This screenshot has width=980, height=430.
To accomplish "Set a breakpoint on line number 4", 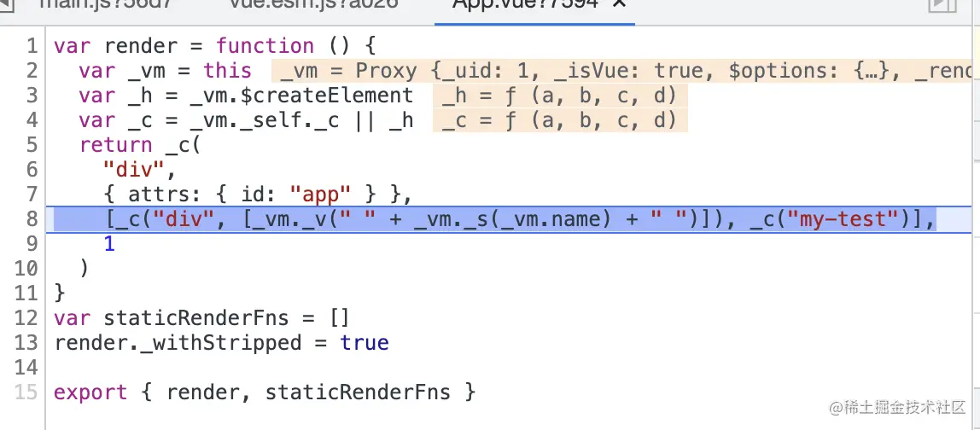I will pyautogui.click(x=32, y=120).
